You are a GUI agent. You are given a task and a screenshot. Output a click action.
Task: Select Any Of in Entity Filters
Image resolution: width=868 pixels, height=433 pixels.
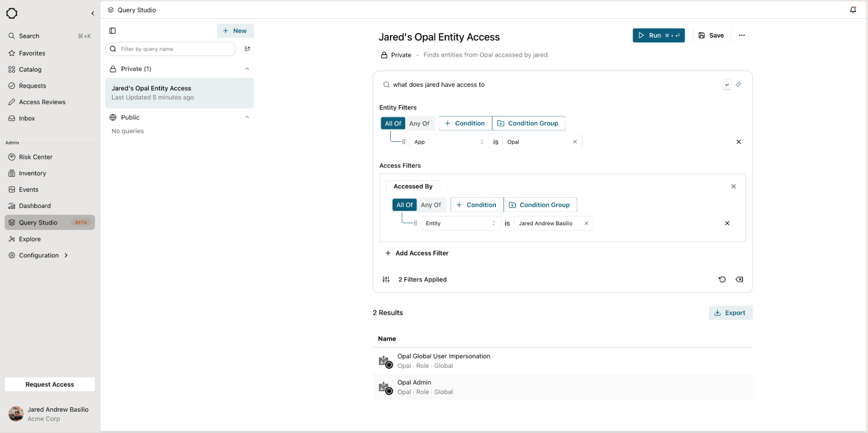tap(419, 124)
